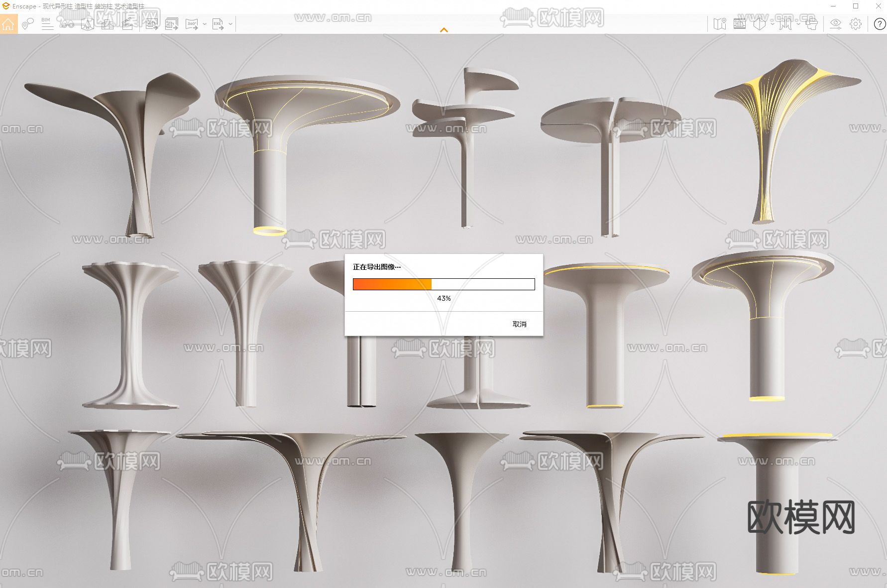
Task: Close the Enscape window
Action: [878, 6]
